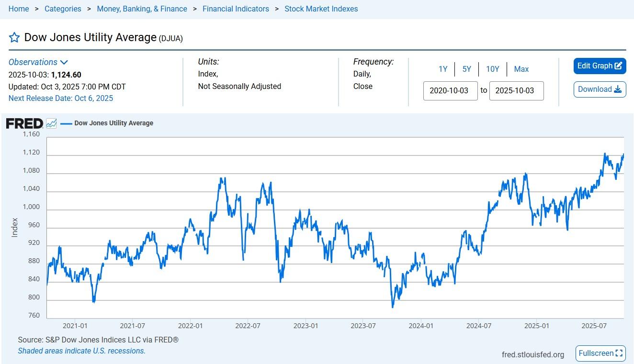Switch to 10Y time range
The image size is (634, 364).
click(x=493, y=69)
